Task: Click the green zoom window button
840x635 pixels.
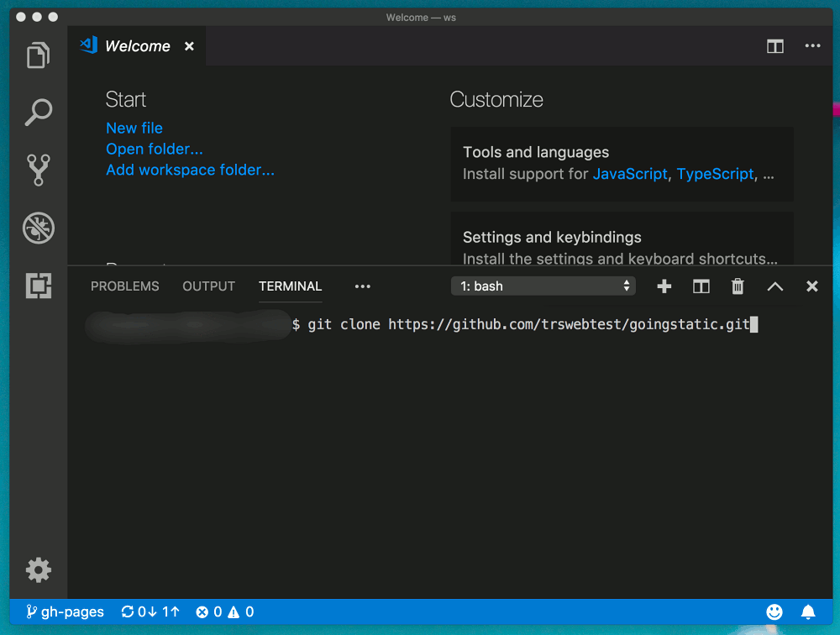Action: [x=53, y=17]
